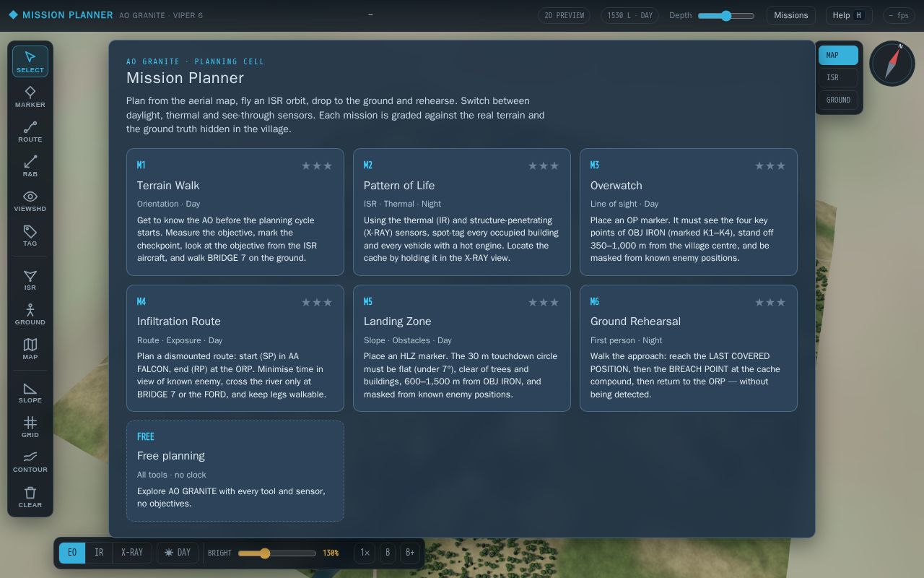924x578 pixels.
Task: Start the M6 Ground Rehearsal mission
Action: point(689,348)
